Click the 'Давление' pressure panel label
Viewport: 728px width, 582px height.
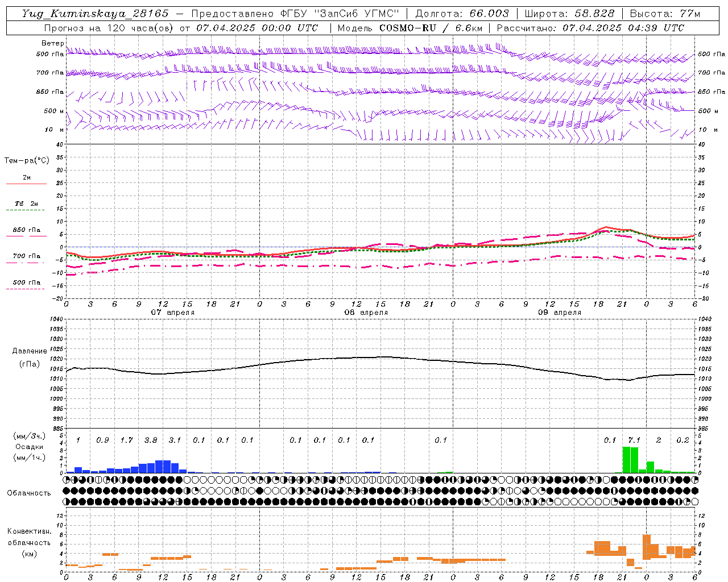[x=30, y=351]
